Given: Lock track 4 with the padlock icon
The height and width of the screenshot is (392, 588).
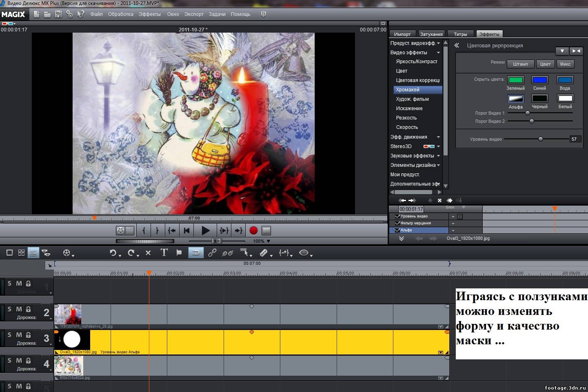Looking at the screenshot, I should [x=29, y=361].
